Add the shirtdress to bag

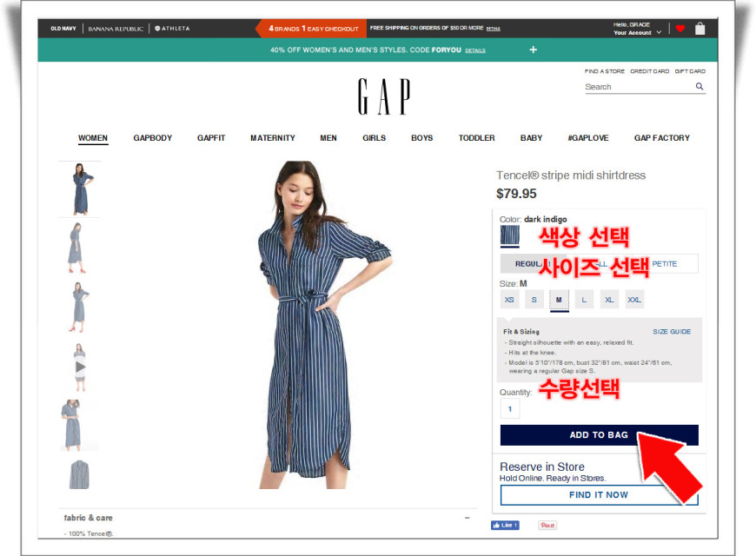pos(600,435)
